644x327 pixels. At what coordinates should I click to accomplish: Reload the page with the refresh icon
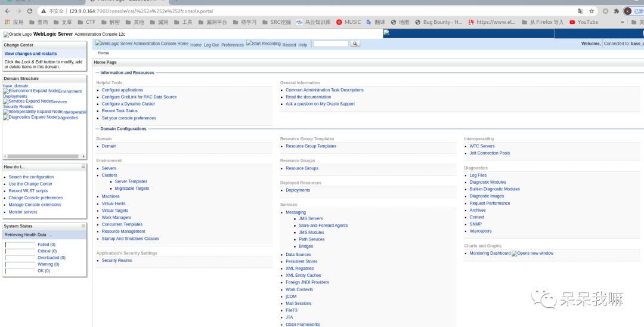(x=30, y=11)
